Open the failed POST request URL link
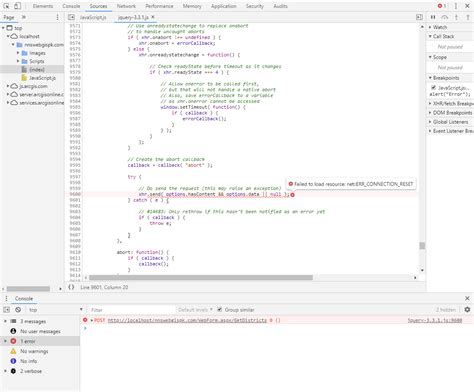474x392 pixels. click(187, 320)
